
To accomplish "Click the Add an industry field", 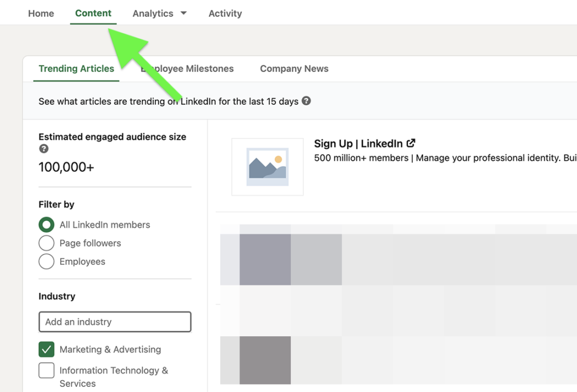I will coord(115,322).
